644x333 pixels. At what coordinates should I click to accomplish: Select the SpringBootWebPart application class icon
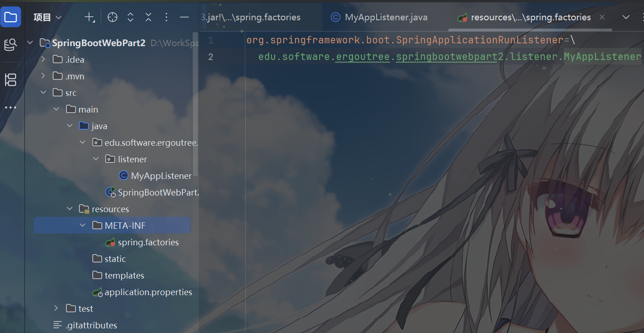(x=110, y=192)
